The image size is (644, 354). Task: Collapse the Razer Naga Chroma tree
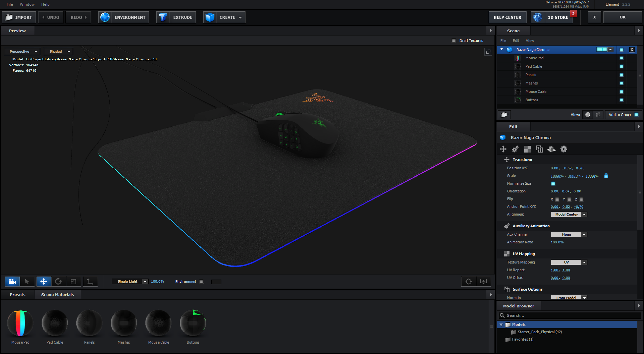coord(502,50)
